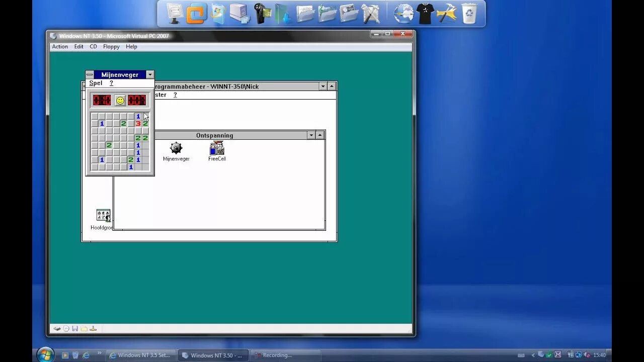The image size is (644, 362).
Task: Click the Windows NT 3.50 taskbar button
Action: (213, 355)
